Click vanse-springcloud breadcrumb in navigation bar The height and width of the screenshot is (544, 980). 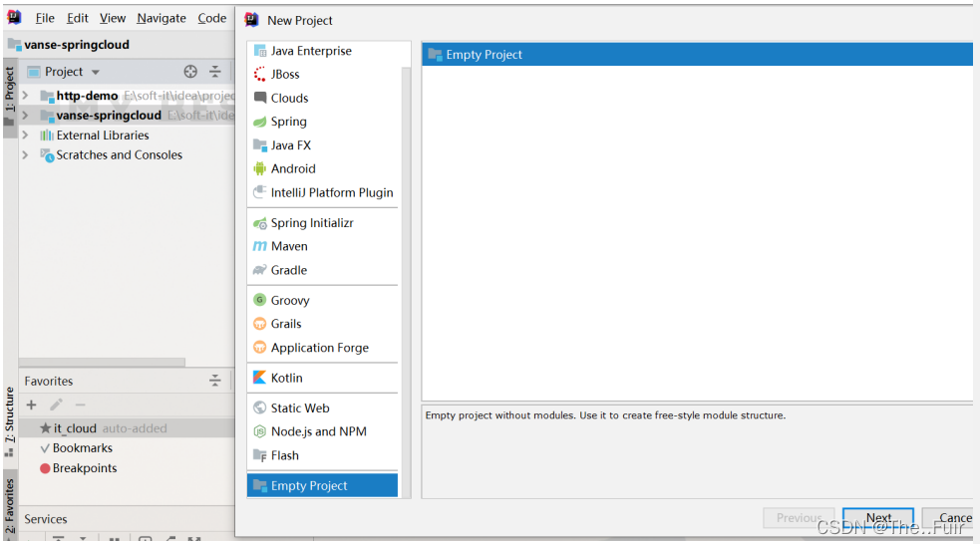click(x=76, y=45)
